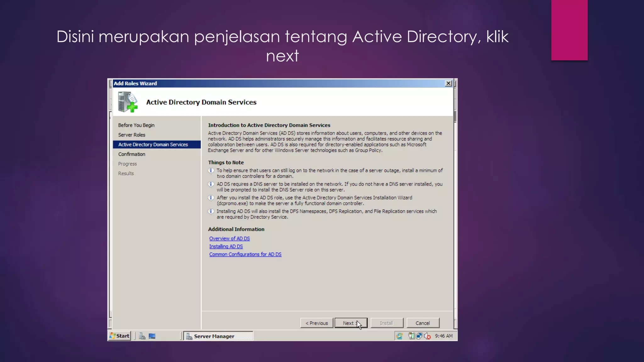Click info icon beside DNS server note
The image size is (644, 362).
(x=211, y=184)
